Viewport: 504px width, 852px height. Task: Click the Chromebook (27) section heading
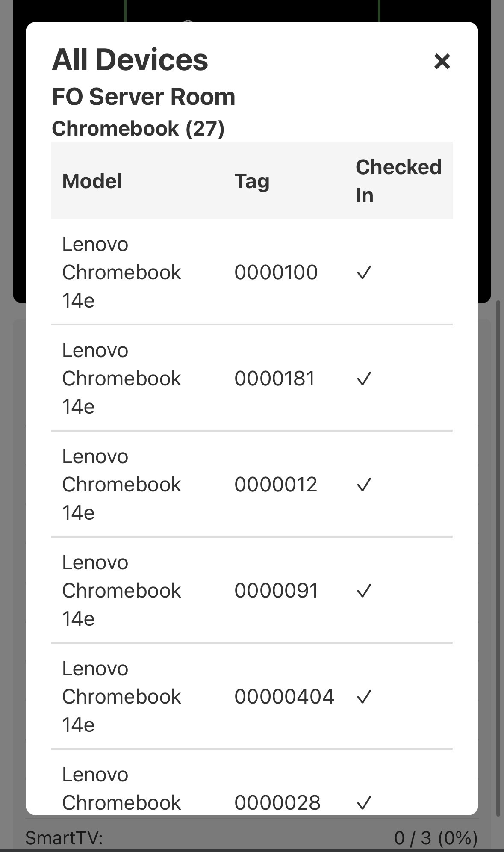tap(138, 129)
